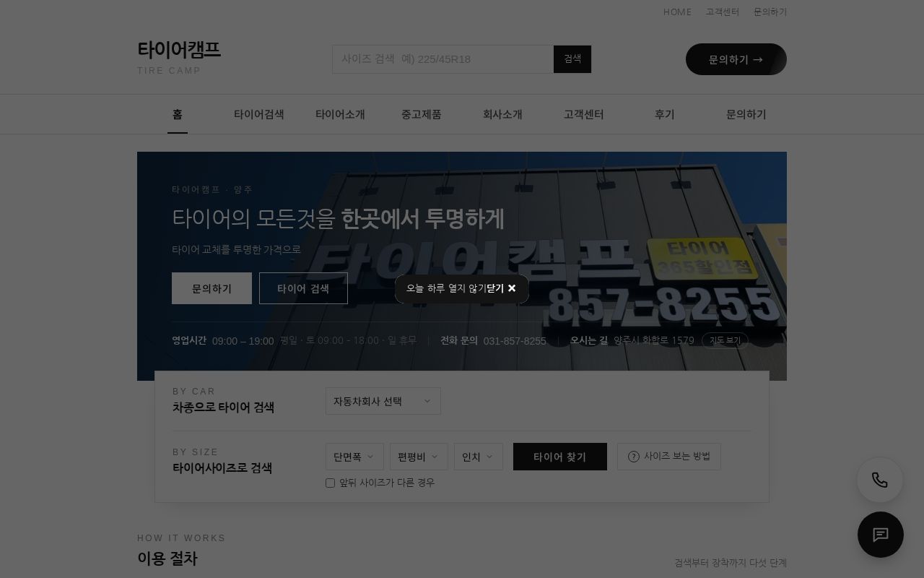Click the tire size search input field
Image resolution: width=924 pixels, height=578 pixels.
[x=443, y=59]
